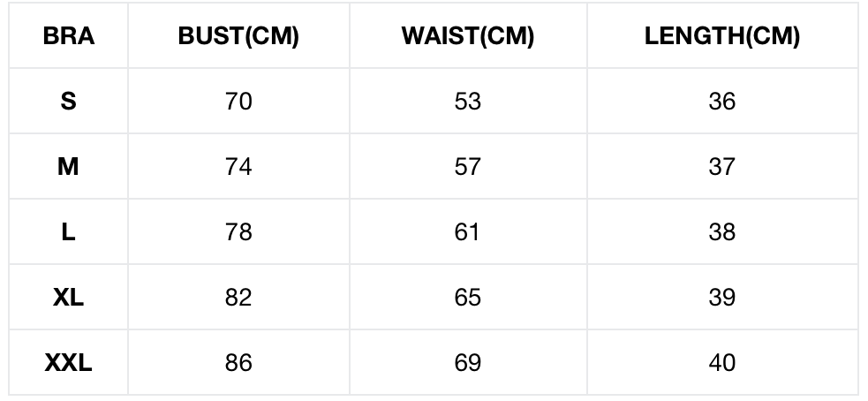Select waist value 53 in S row
This screenshot has height=401, width=868.
[467, 102]
